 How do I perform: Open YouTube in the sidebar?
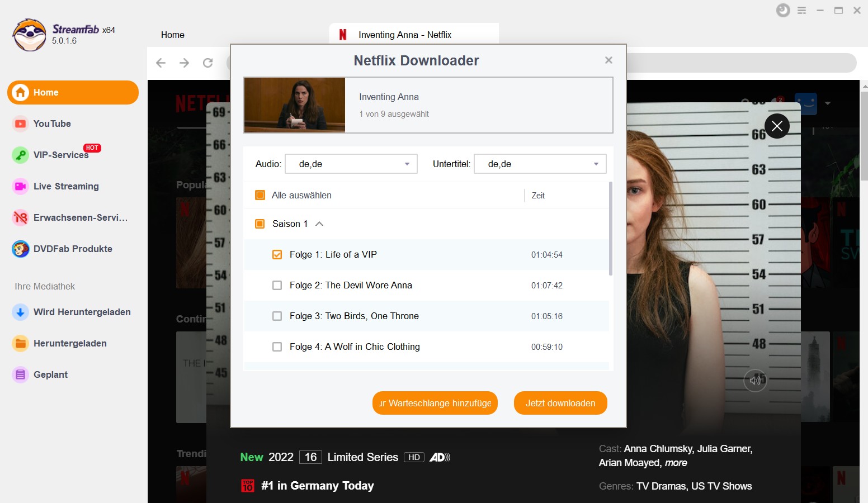click(52, 124)
